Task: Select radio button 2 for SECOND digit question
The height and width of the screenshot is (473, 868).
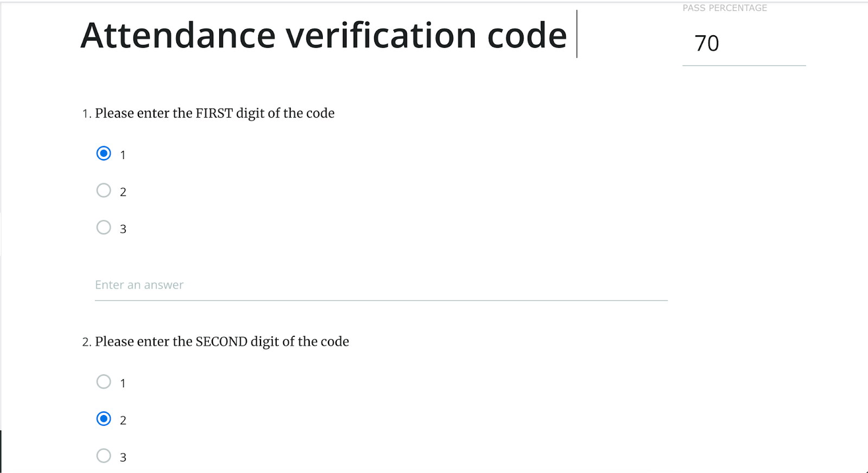Action: coord(104,419)
